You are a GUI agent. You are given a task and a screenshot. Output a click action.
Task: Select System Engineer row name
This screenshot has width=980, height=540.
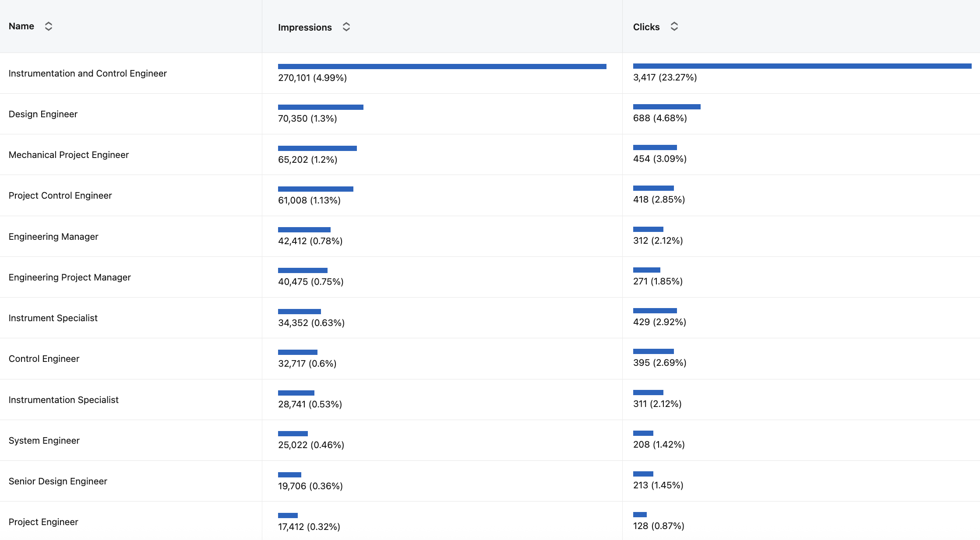[44, 441]
